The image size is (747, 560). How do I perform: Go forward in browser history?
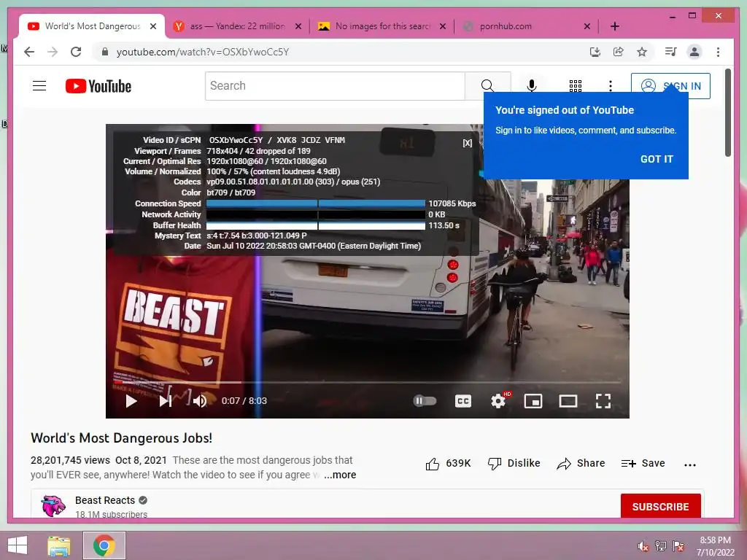pyautogui.click(x=53, y=52)
